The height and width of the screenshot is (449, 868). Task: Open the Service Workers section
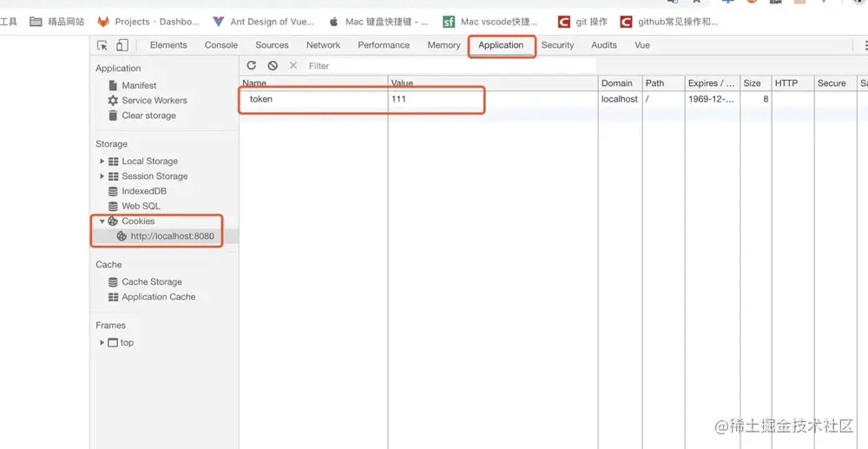click(155, 100)
